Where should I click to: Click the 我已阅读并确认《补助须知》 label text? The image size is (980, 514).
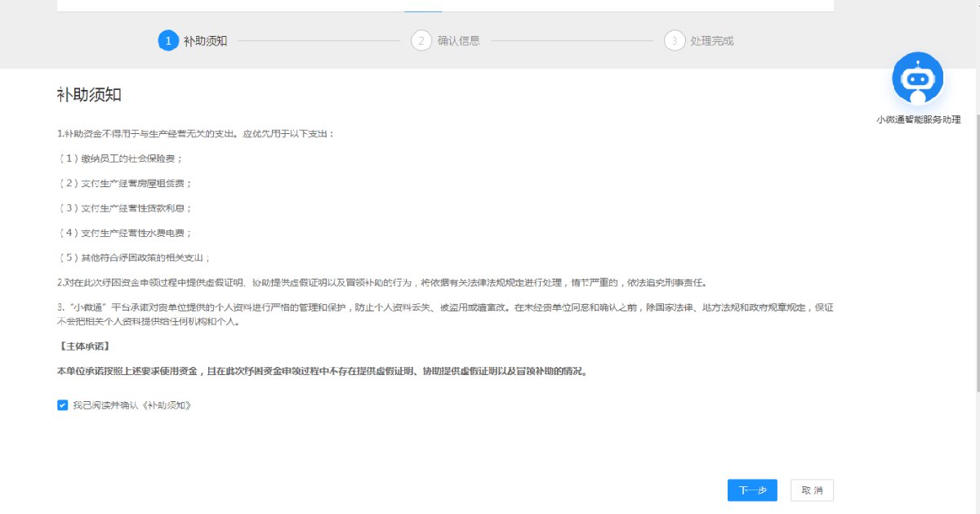(x=131, y=405)
